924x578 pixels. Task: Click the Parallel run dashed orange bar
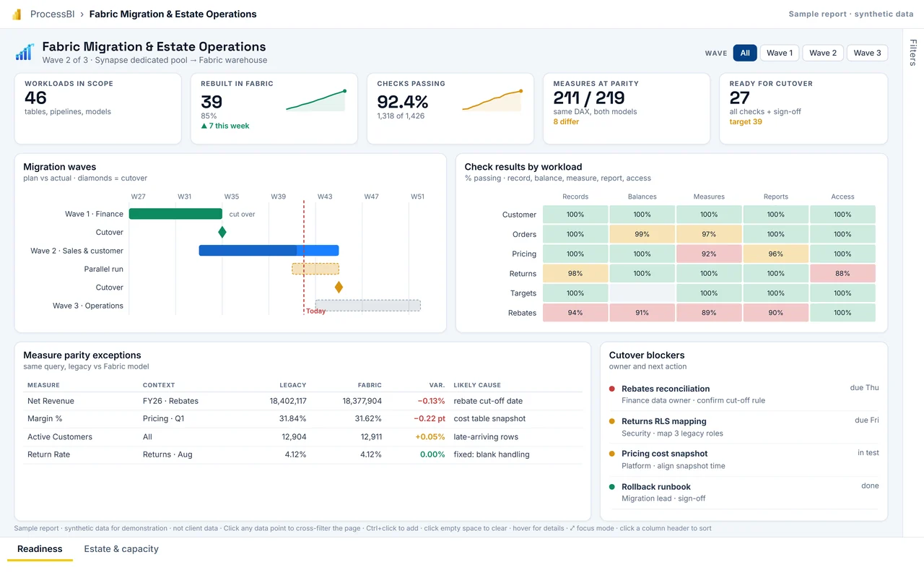pos(315,269)
